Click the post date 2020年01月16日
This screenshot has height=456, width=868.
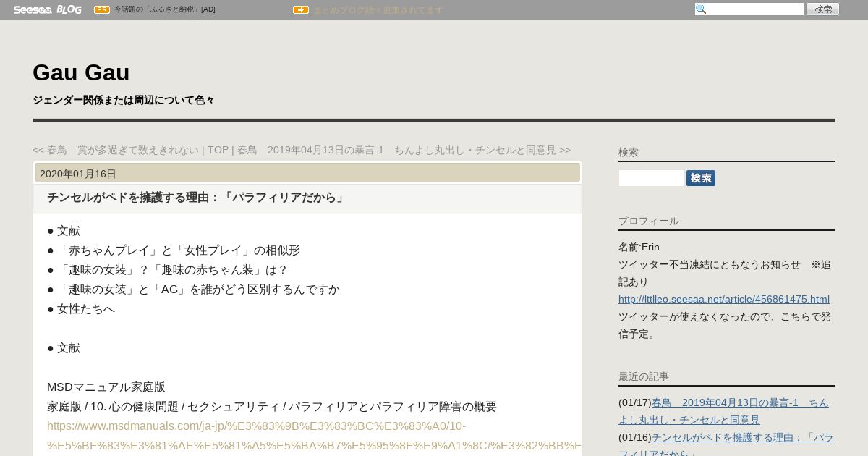[x=78, y=174]
